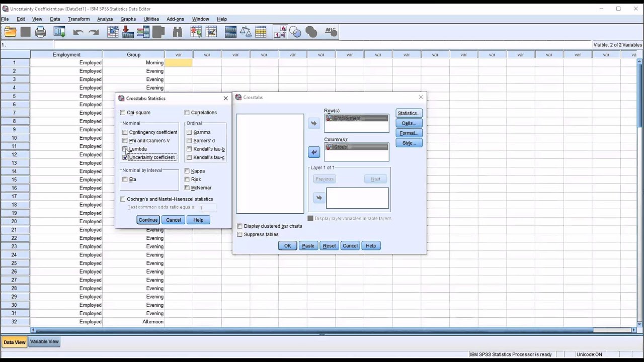The width and height of the screenshot is (644, 362).
Task: Open the Data menu
Action: pos(55,19)
